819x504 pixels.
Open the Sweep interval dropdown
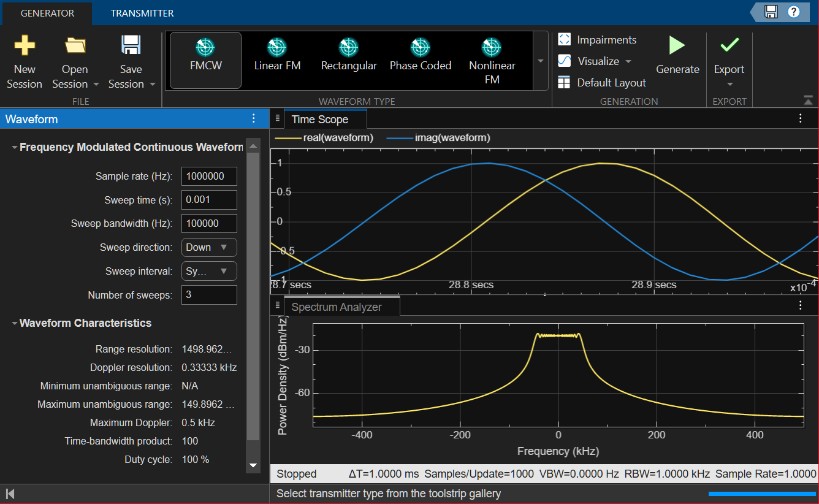click(209, 271)
